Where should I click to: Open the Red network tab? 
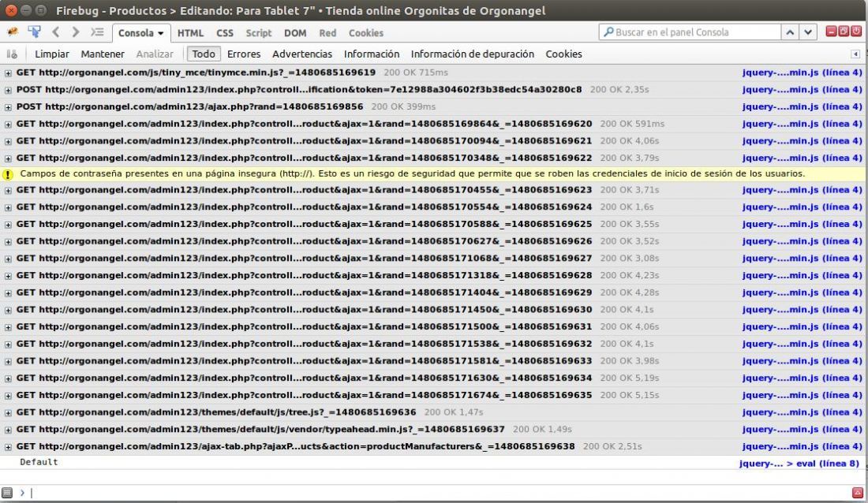(327, 32)
